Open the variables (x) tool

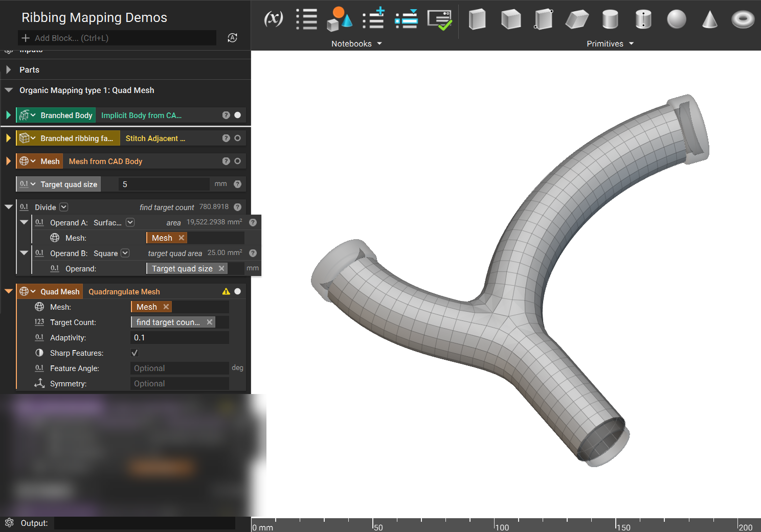point(274,19)
